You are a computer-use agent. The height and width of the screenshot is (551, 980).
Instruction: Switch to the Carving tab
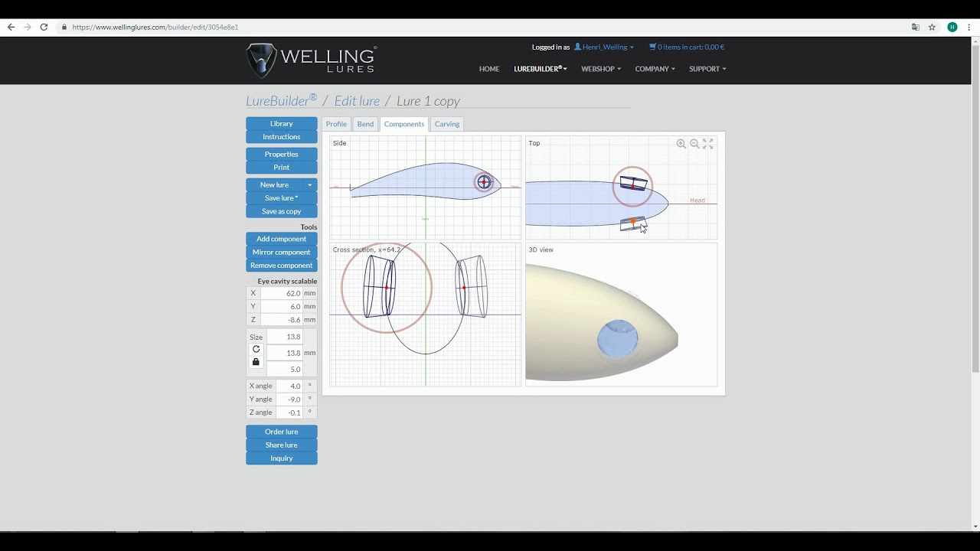click(x=447, y=124)
